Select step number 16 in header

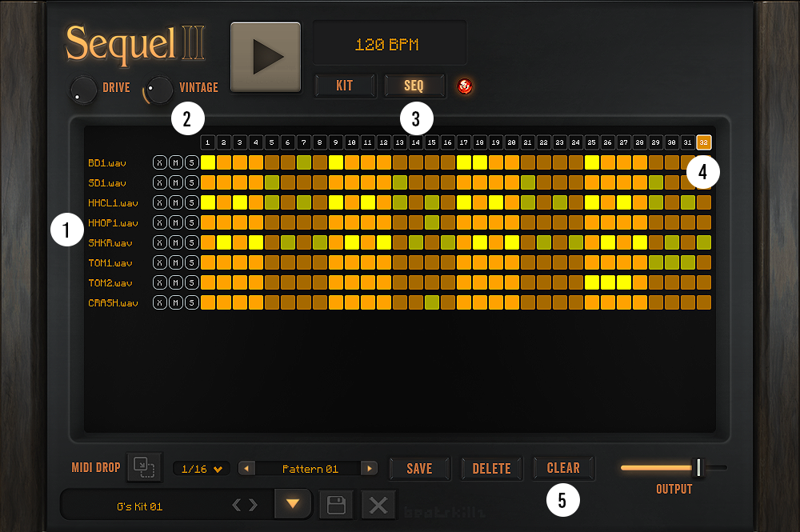[x=447, y=142]
